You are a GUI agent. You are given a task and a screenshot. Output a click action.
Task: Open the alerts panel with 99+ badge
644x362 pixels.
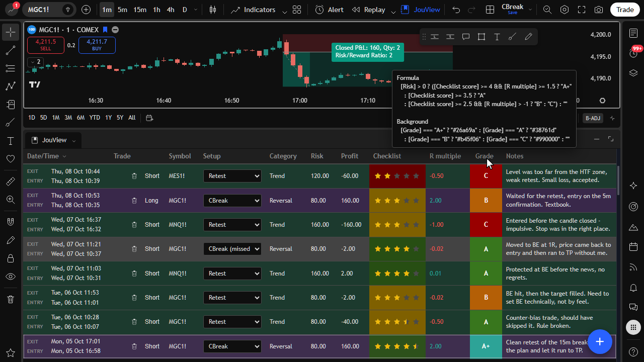[633, 53]
